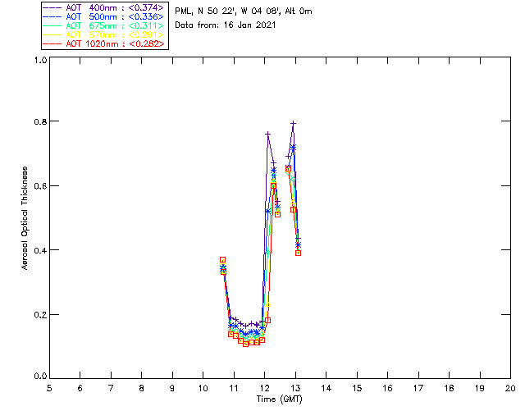Click the highest purple 400nm peak marker near 13
The image size is (525, 420).
coord(294,124)
